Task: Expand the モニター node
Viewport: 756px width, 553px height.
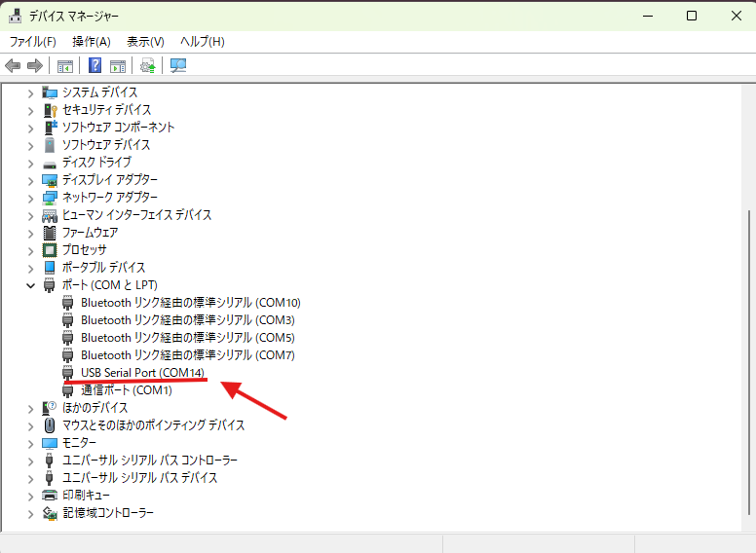Action: (30, 444)
